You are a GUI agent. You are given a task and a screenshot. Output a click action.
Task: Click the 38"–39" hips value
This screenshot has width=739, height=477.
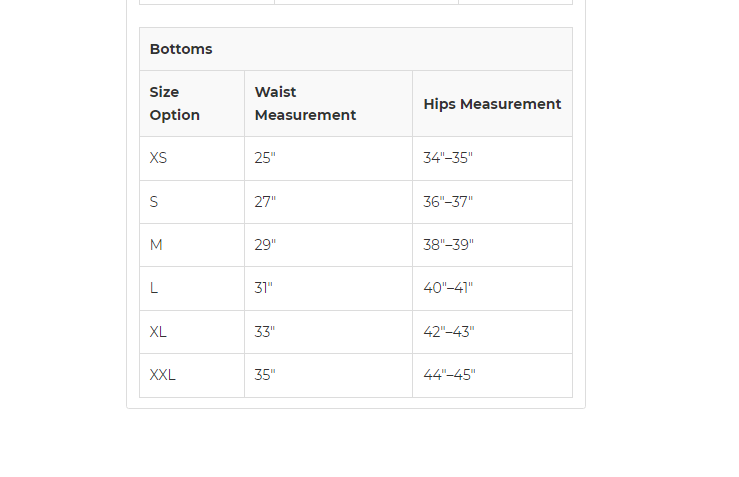coord(448,245)
